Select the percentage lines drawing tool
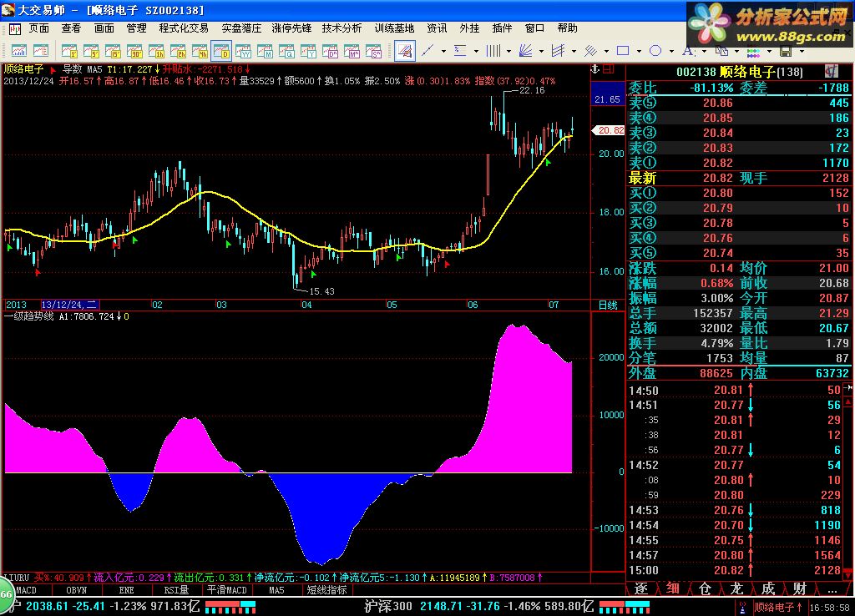855x616 pixels. coord(460,51)
